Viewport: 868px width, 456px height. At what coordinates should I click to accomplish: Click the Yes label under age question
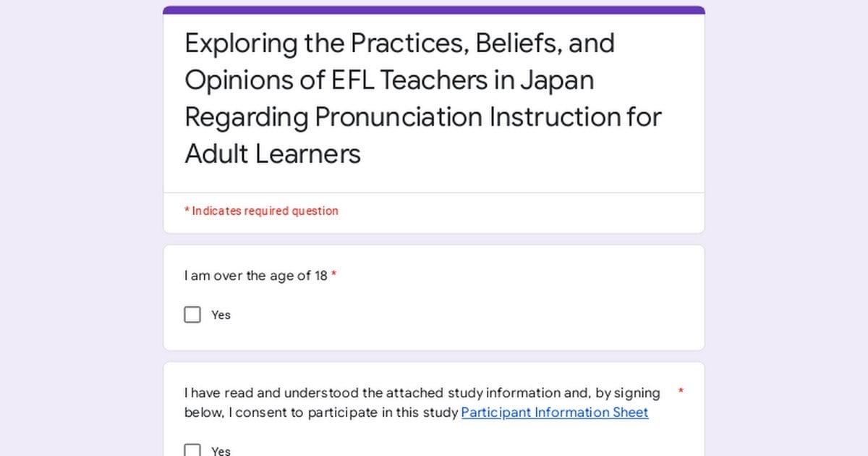[221, 315]
